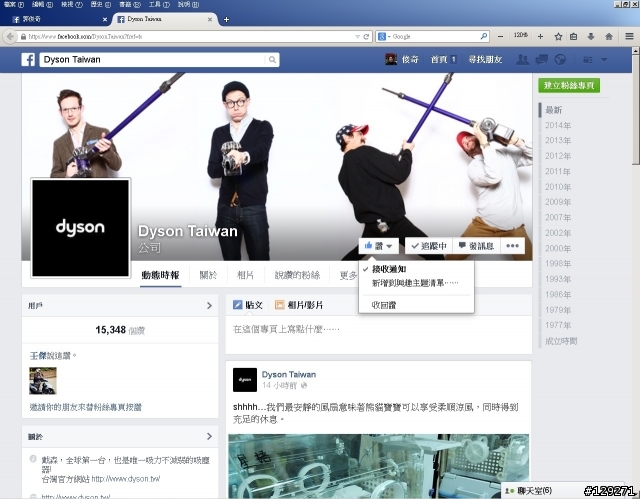Screen dimensions: 640x499
Task: Click 建立粉絲專頁 create page button
Action: coord(569,85)
